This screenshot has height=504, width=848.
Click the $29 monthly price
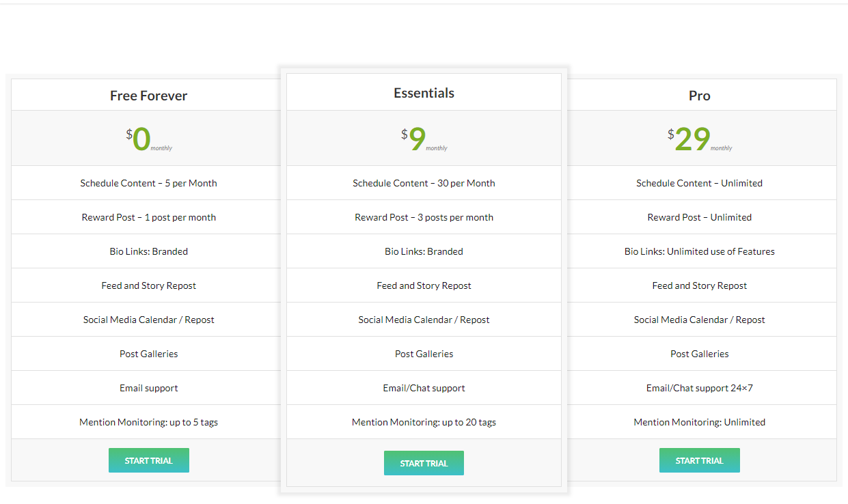coord(699,139)
